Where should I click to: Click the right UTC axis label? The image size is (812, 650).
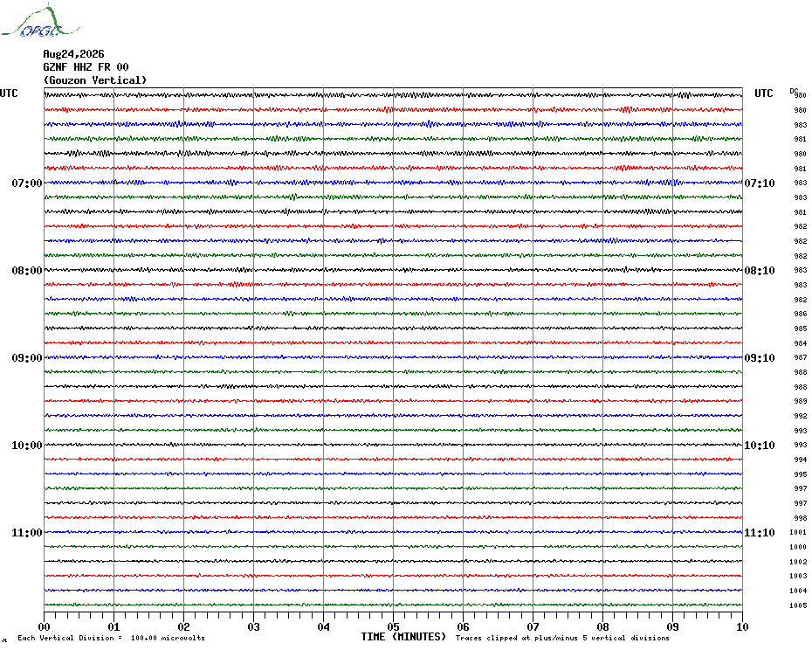coord(763,93)
